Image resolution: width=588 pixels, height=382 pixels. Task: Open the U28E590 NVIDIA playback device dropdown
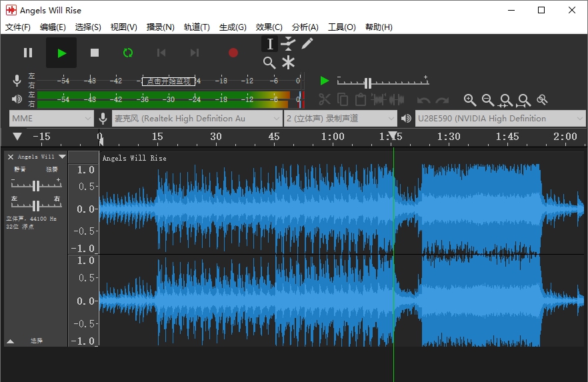pyautogui.click(x=500, y=119)
